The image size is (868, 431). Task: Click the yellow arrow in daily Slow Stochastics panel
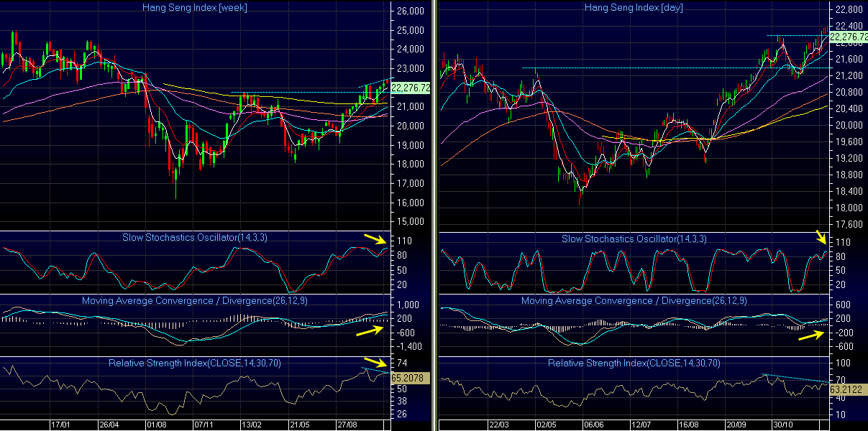click(x=822, y=237)
